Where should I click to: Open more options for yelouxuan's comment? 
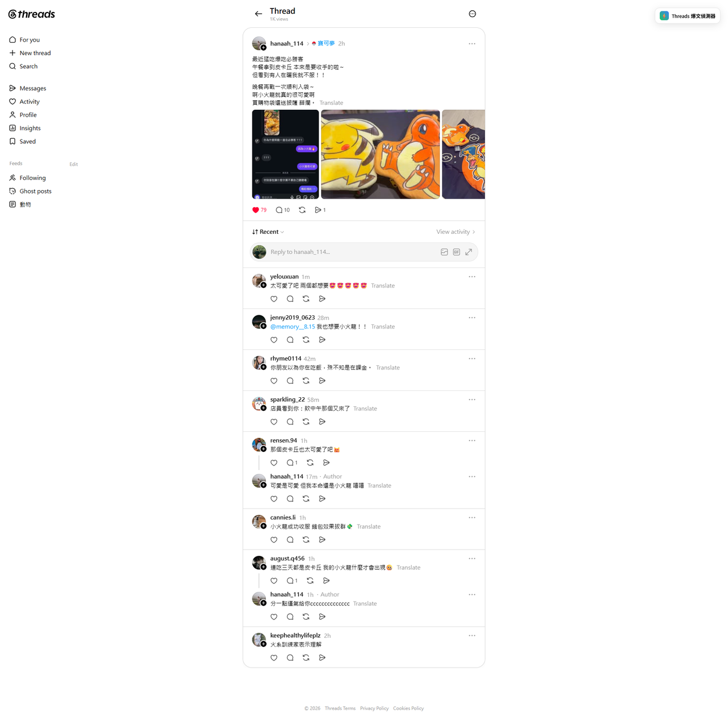pyautogui.click(x=472, y=277)
